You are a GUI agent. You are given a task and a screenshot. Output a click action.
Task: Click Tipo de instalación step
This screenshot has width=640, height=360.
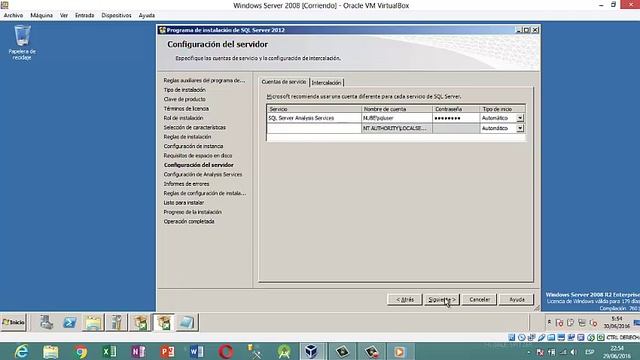184,90
